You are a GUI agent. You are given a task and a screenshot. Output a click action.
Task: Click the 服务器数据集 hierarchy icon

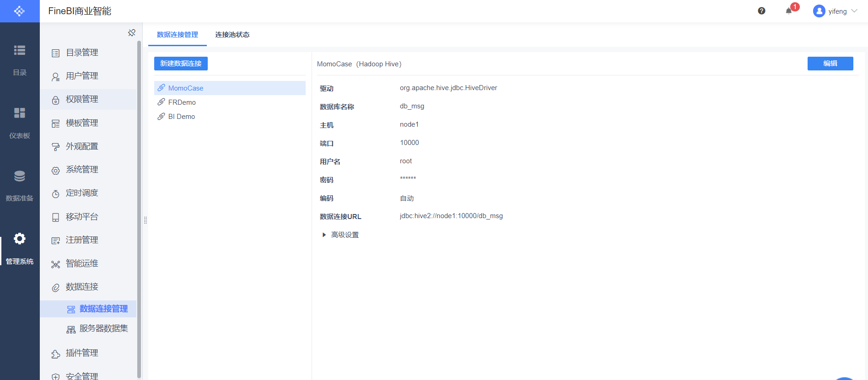tap(71, 329)
